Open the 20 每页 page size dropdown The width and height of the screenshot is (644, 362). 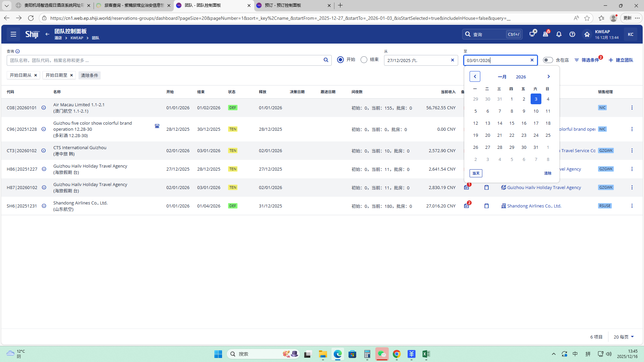click(624, 337)
